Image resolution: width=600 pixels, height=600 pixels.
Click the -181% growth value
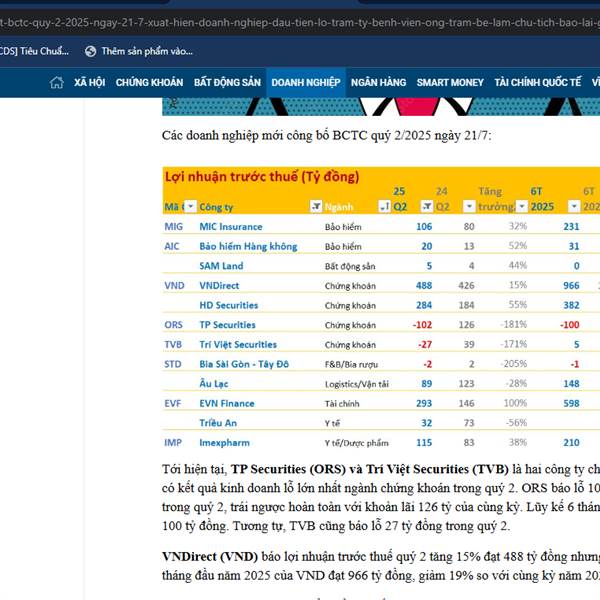pyautogui.click(x=513, y=324)
